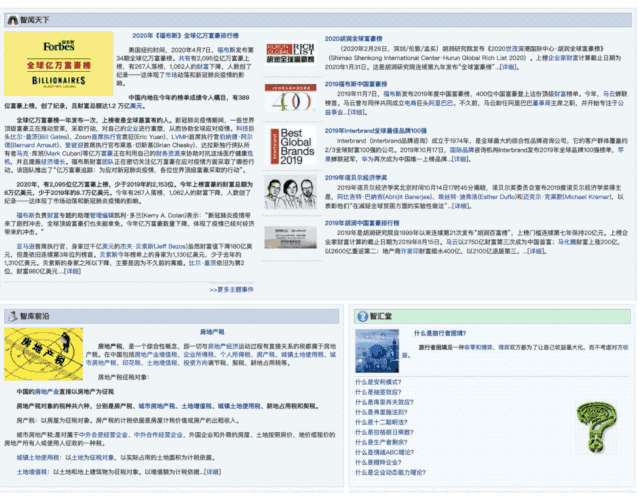Open the 什么是情绪ABC理论? link
This screenshot has width=639, height=497.
[x=385, y=452]
